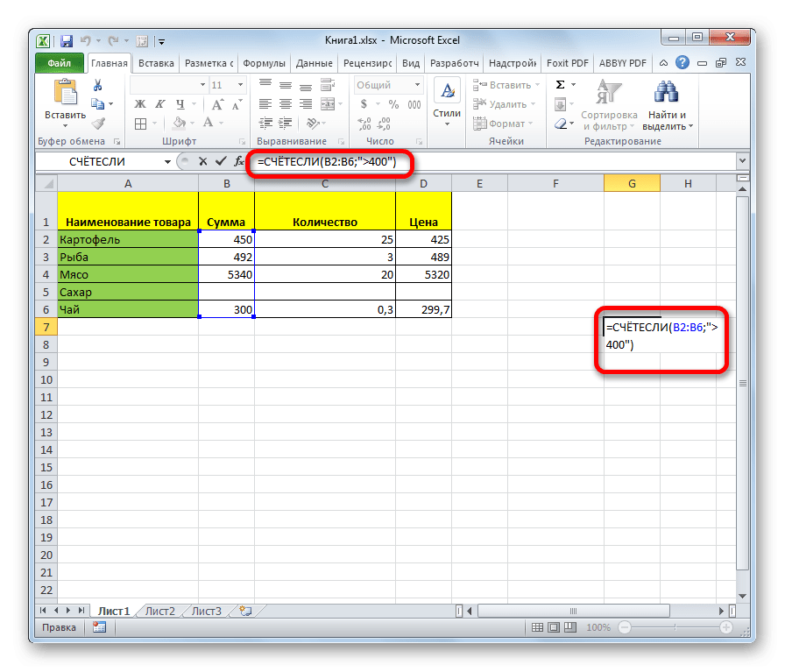Click the merge and center icon

click(328, 104)
